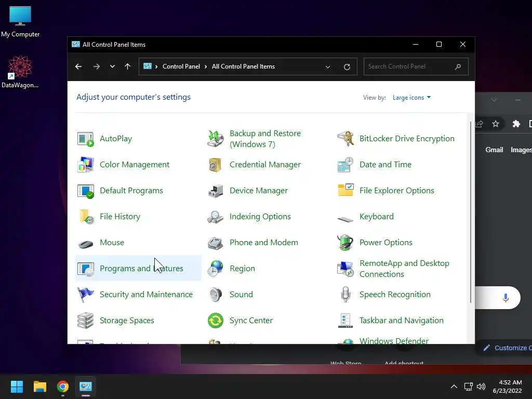The width and height of the screenshot is (532, 399).
Task: Click the Control Panel breadcrumb
Action: point(181,66)
